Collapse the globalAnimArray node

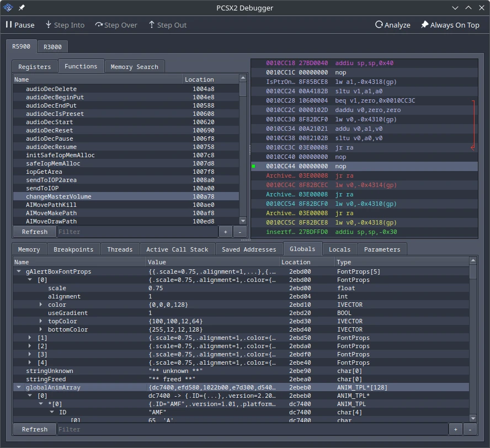(x=19, y=387)
